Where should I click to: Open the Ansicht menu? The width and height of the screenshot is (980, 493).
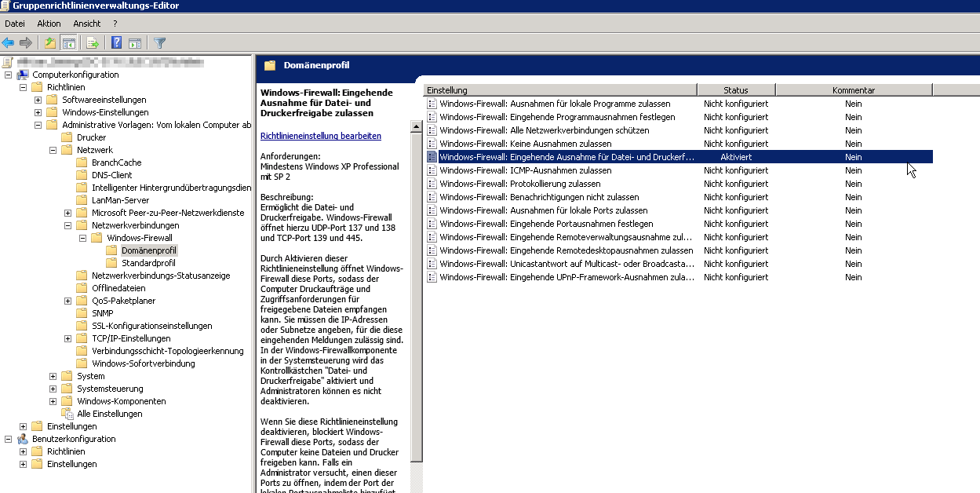click(87, 24)
